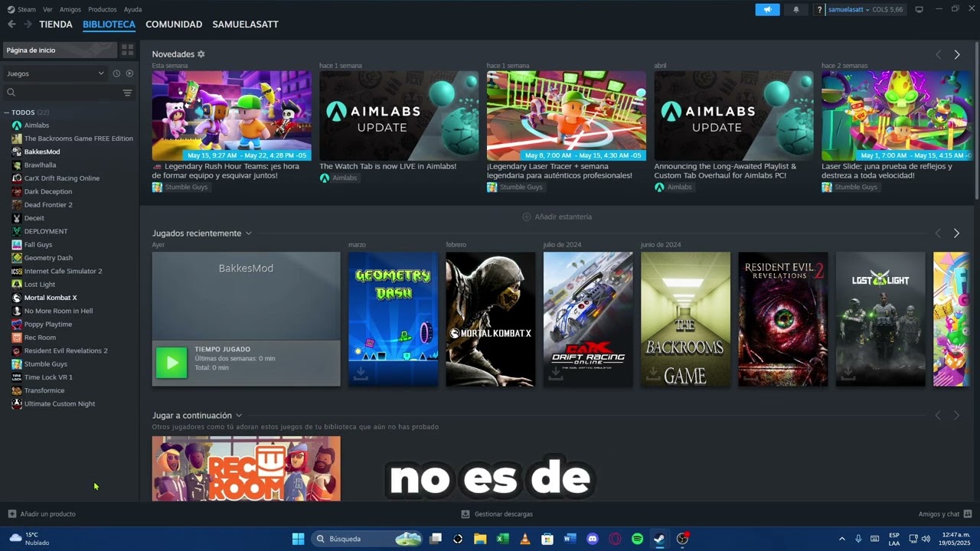Image resolution: width=980 pixels, height=551 pixels.
Task: Click the library search field
Action: (x=61, y=93)
